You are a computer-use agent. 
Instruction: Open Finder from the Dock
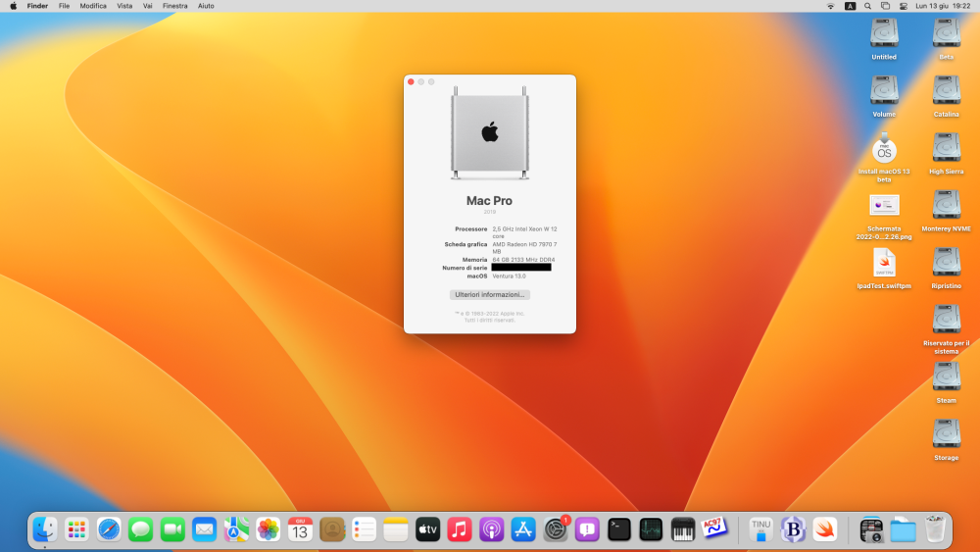[45, 530]
